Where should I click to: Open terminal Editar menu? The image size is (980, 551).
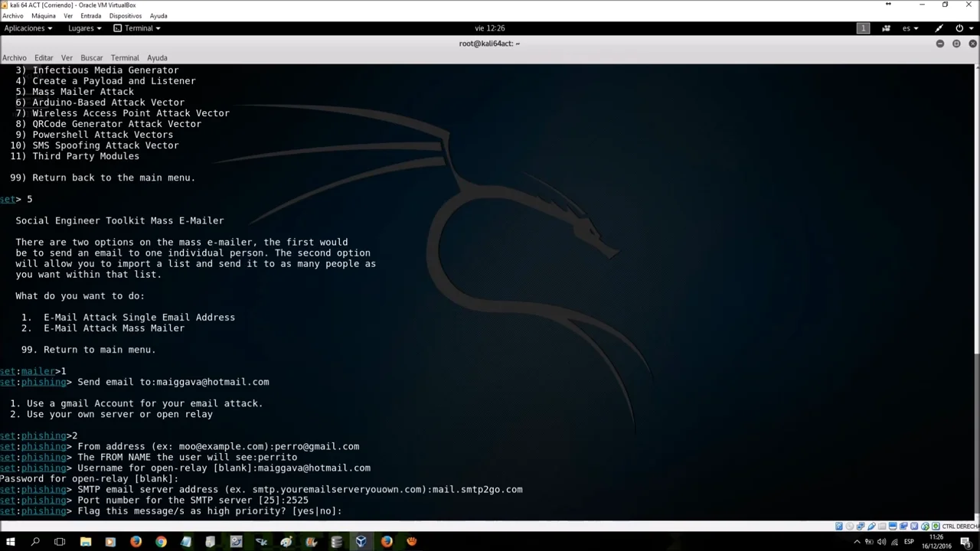(x=44, y=57)
